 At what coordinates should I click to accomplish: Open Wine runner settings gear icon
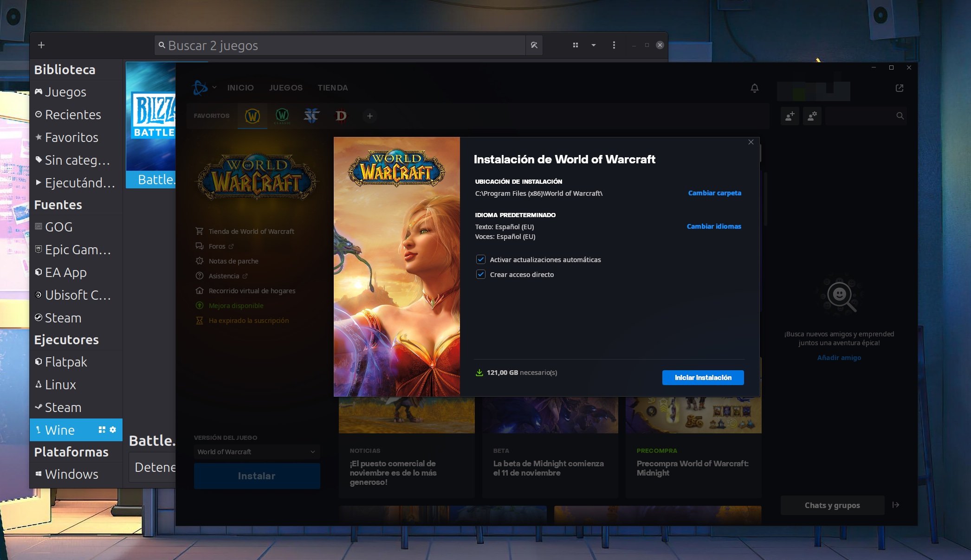[113, 430]
